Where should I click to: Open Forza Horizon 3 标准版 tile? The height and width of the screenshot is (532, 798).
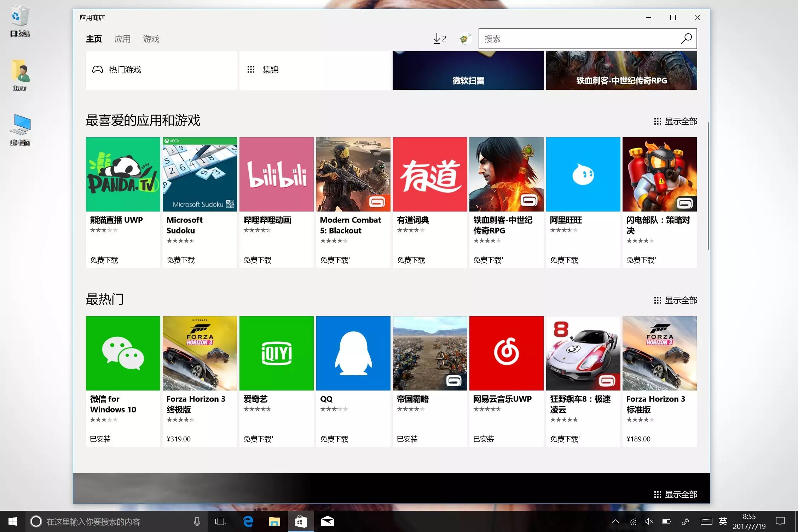pyautogui.click(x=660, y=381)
